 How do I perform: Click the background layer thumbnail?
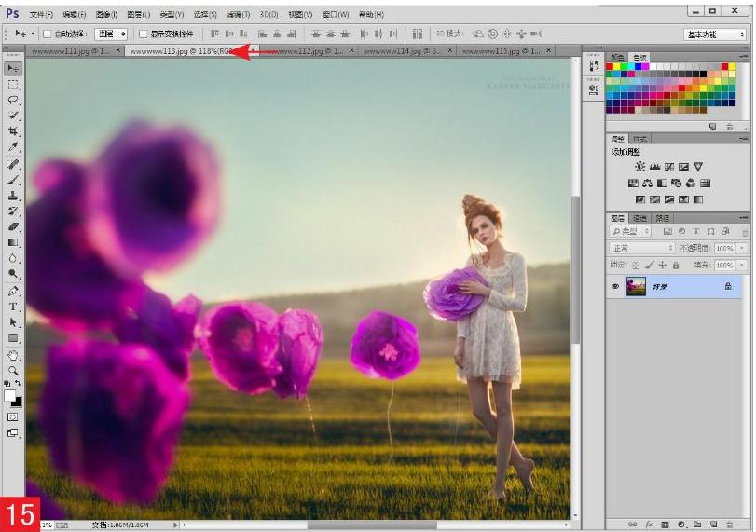point(636,286)
